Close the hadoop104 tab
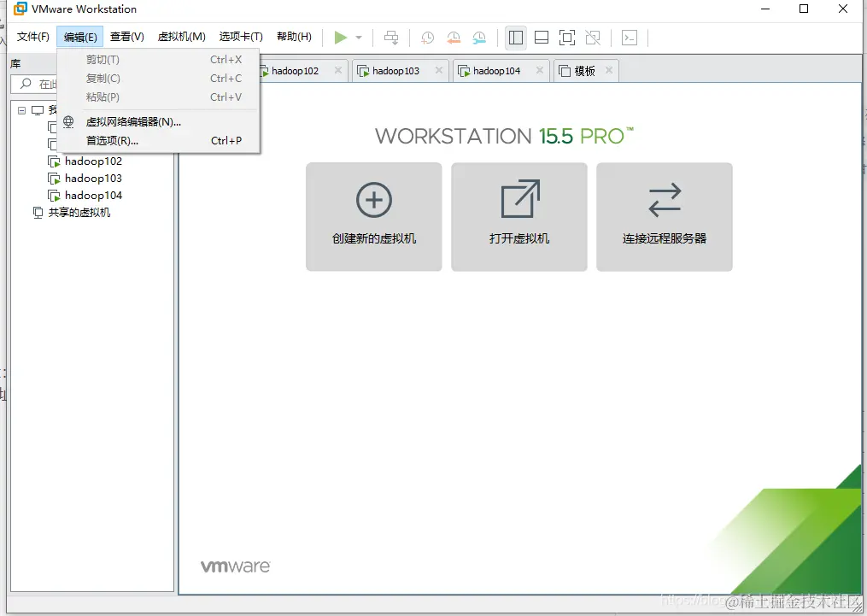867x616 pixels. 540,70
